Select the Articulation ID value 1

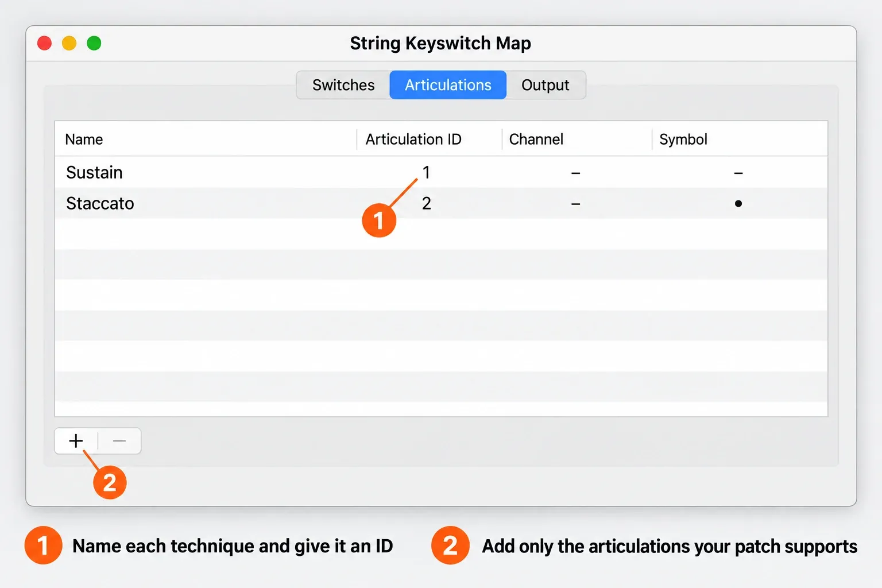click(426, 172)
